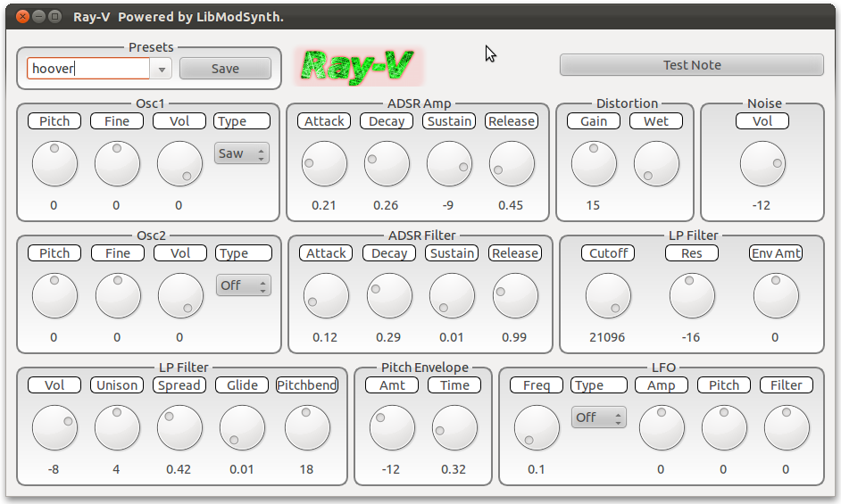
Task: Click the ADSR Filter Release knob
Action: click(515, 296)
